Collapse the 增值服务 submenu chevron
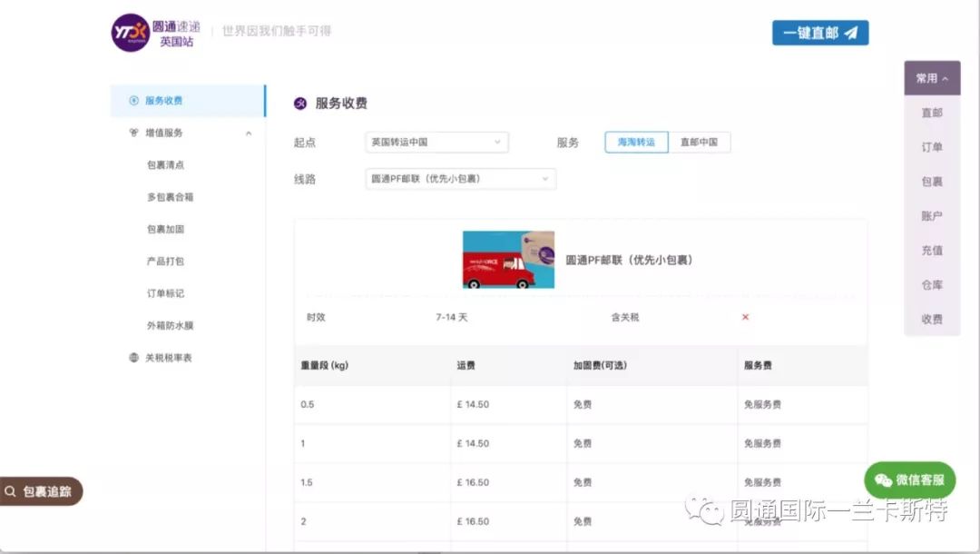 (x=249, y=134)
